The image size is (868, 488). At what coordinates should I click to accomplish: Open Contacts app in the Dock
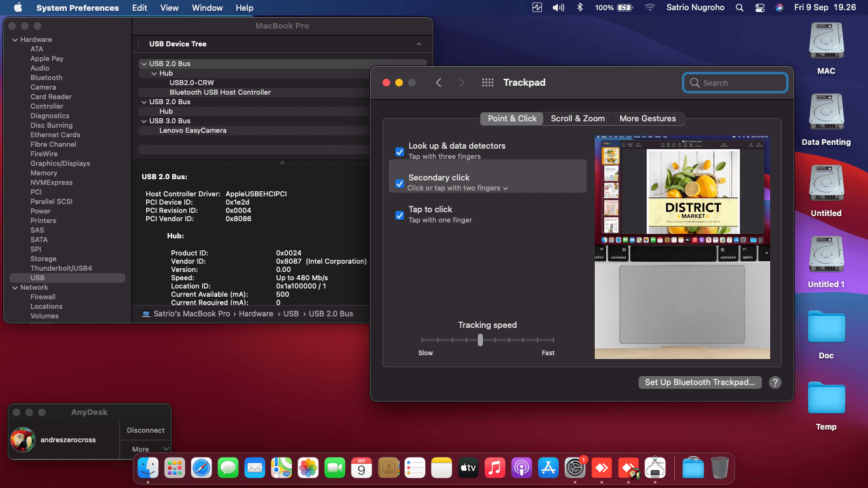[388, 468]
